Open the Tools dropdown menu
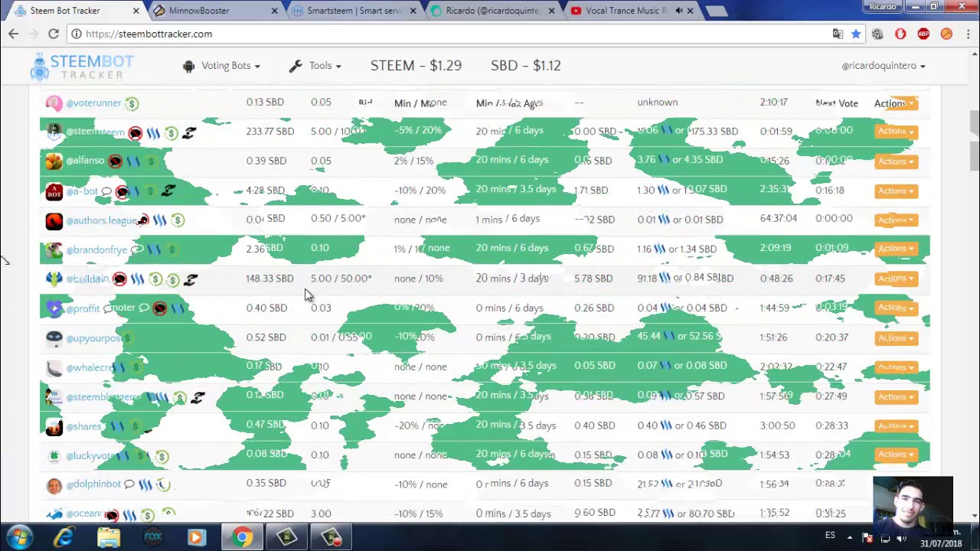This screenshot has height=551, width=980. (x=315, y=66)
